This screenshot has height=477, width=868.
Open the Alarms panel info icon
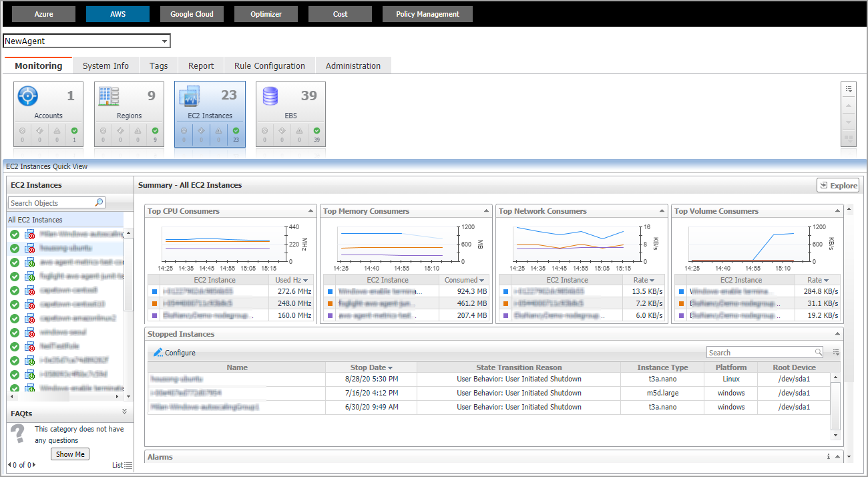pyautogui.click(x=828, y=457)
